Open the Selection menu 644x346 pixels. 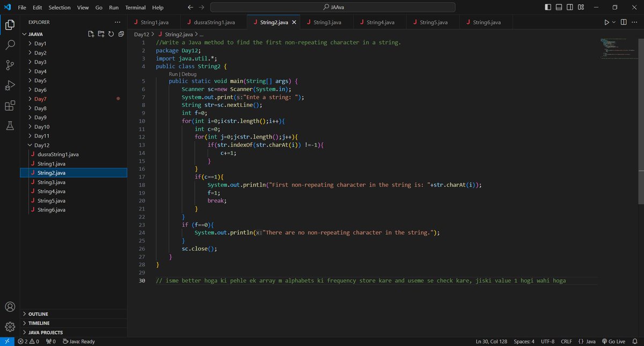coord(59,8)
